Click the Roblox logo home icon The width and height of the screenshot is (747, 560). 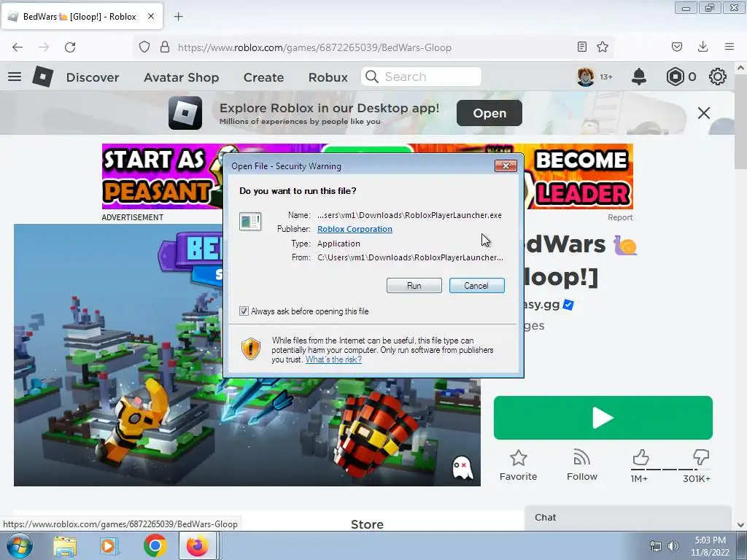42,77
